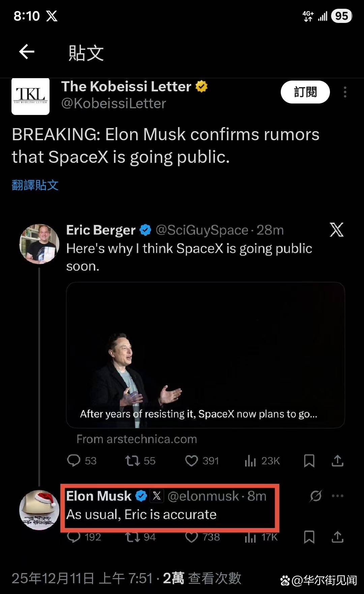Tap the 訂閱 subscribe button
The image size is (364, 594).
tap(305, 92)
